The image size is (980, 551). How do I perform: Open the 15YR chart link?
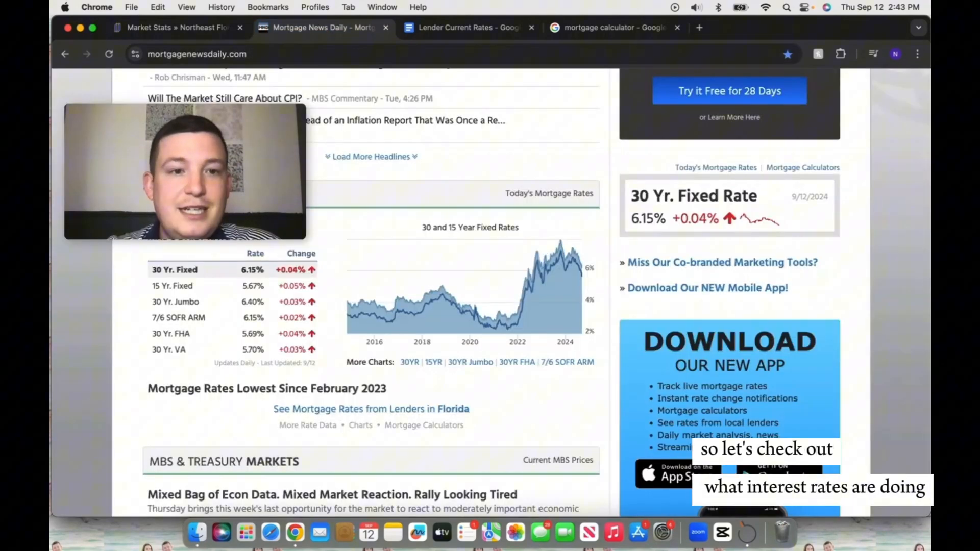(x=433, y=362)
